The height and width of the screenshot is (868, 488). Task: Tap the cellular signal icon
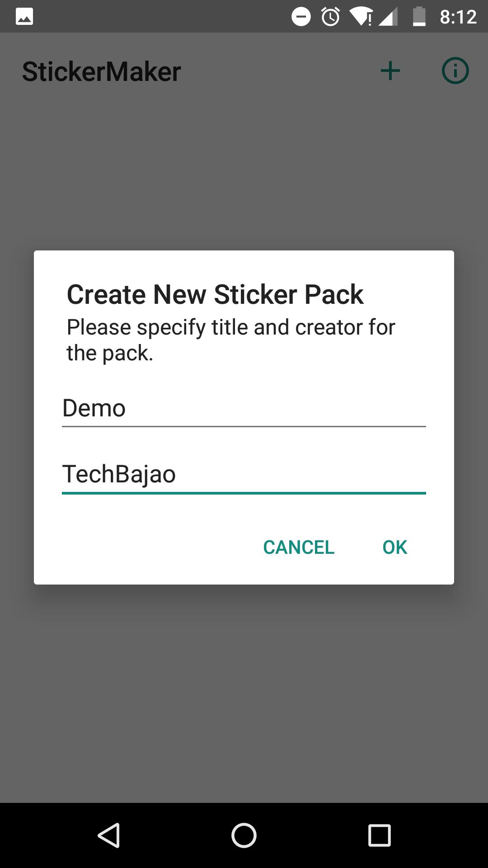[x=388, y=17]
